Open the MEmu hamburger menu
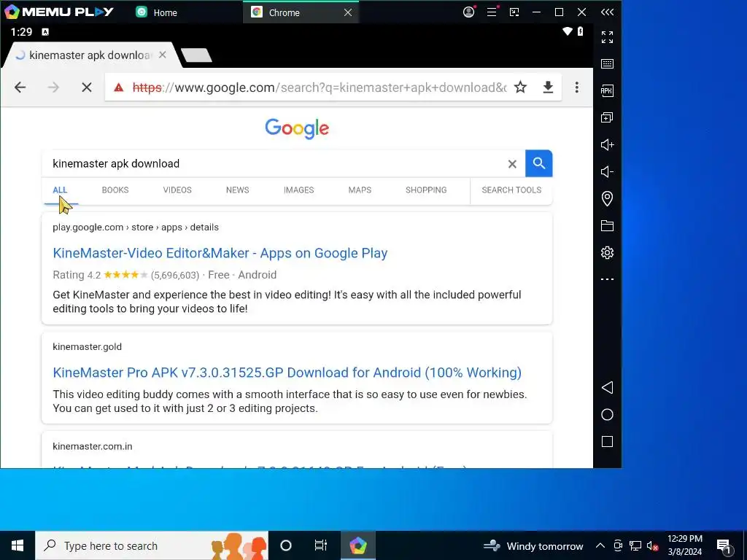 click(492, 12)
